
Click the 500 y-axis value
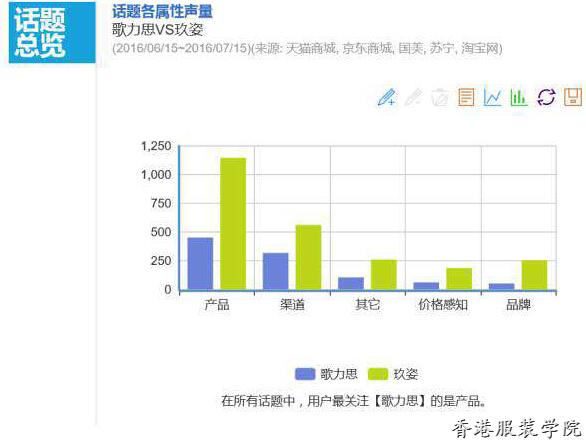(161, 232)
